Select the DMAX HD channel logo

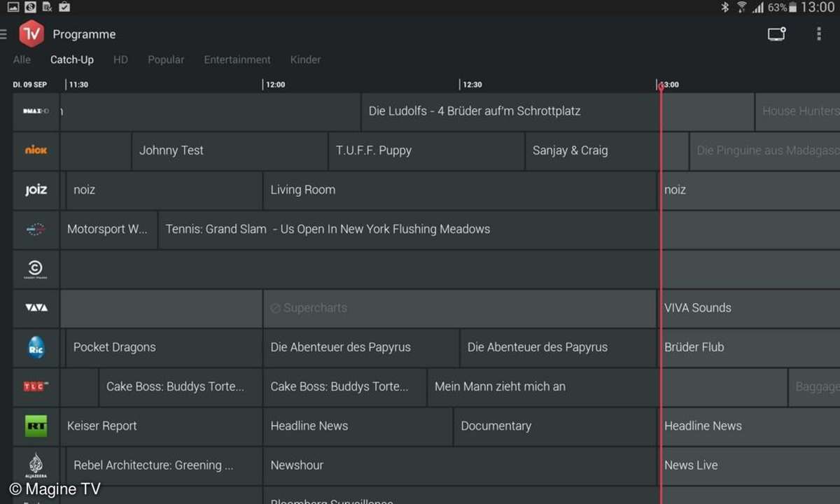pyautogui.click(x=36, y=111)
